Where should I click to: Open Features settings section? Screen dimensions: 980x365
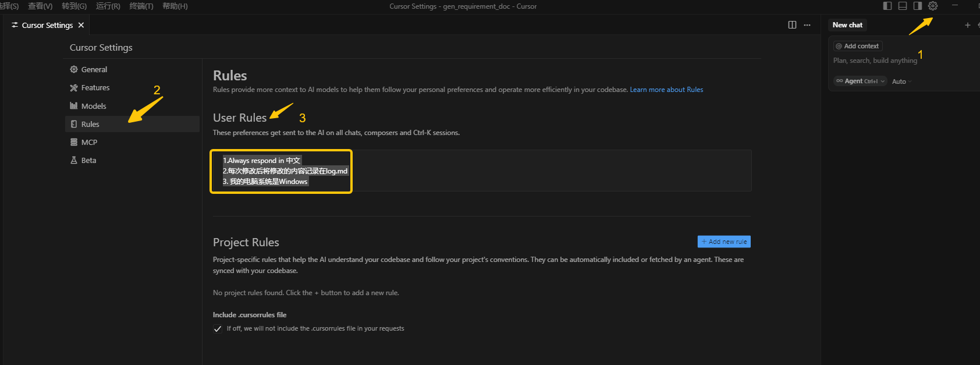click(132, 88)
